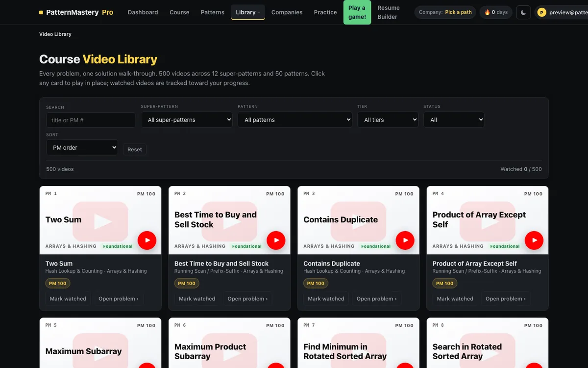Click Foundational tag on Two Sum card
The height and width of the screenshot is (368, 588).
coord(118,246)
